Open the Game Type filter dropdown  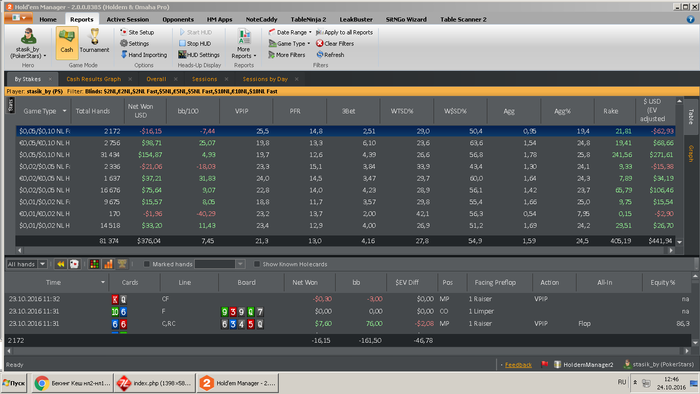[289, 43]
